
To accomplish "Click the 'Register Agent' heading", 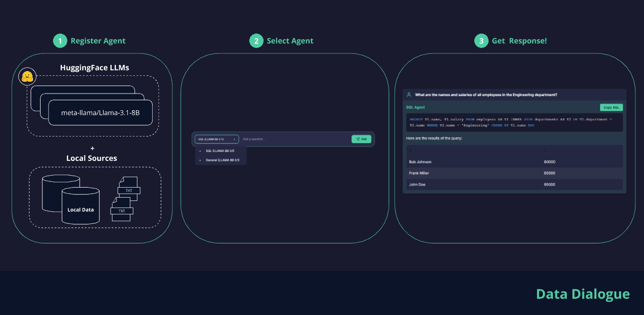I will point(98,41).
